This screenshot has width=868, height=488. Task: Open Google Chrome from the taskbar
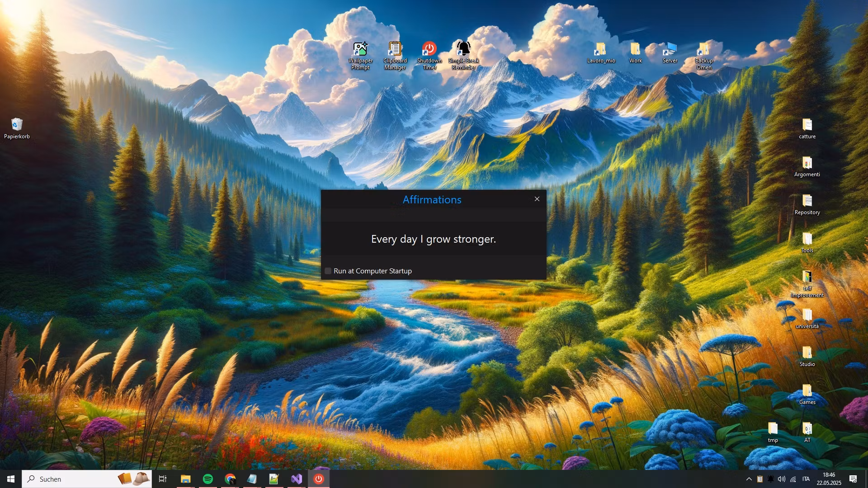230,479
